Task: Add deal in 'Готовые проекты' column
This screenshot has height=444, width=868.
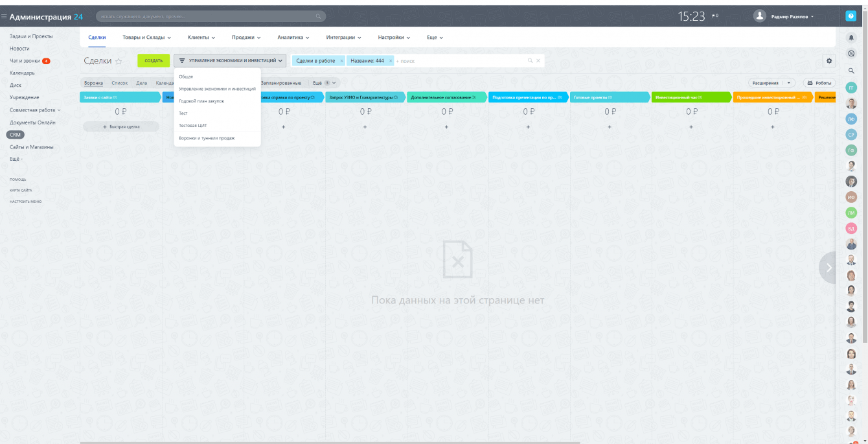Action: [610, 127]
